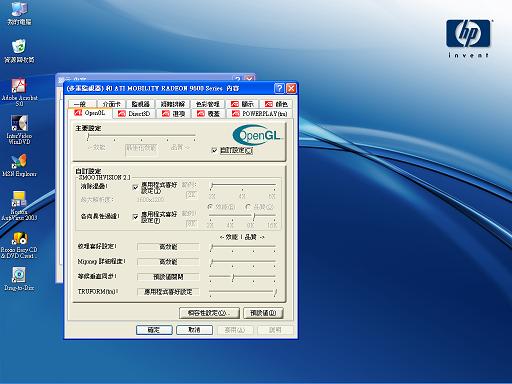Adjust the 主要設定 main settings slider

pos(141,137)
